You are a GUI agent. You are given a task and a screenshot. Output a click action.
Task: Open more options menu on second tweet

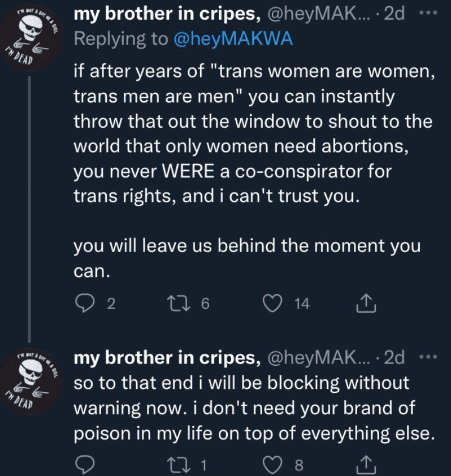(x=428, y=357)
